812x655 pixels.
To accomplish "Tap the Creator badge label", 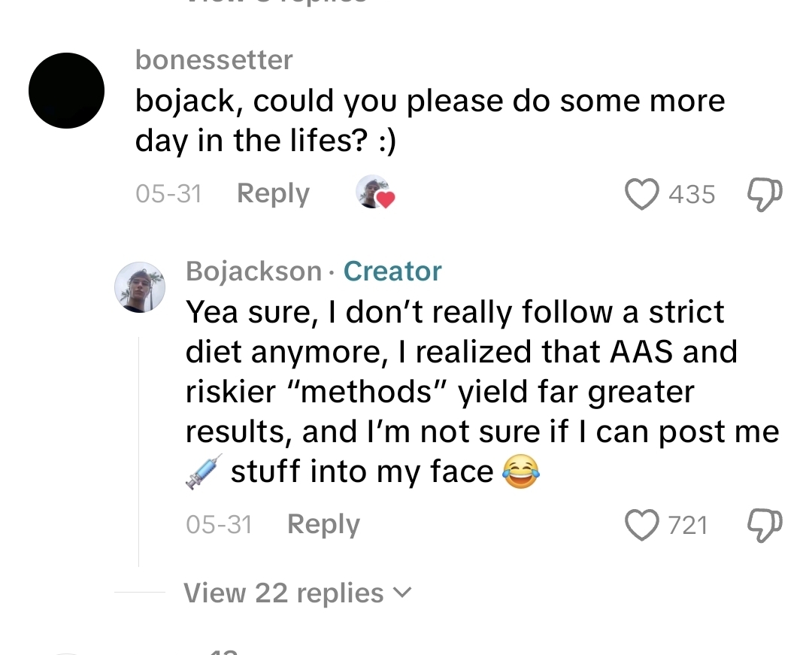I will [x=392, y=271].
